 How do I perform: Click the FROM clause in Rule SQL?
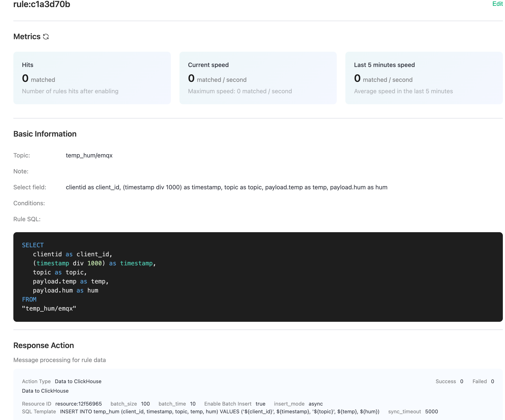tap(29, 299)
